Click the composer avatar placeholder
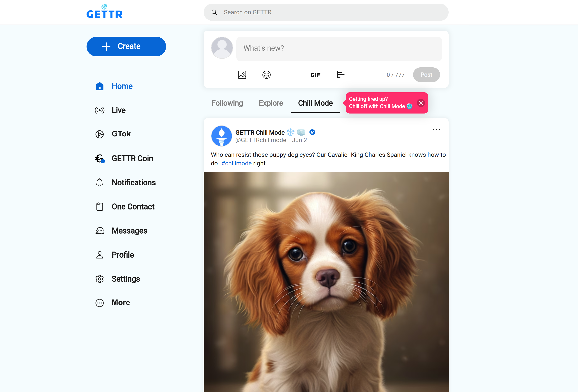578x392 pixels. point(222,48)
